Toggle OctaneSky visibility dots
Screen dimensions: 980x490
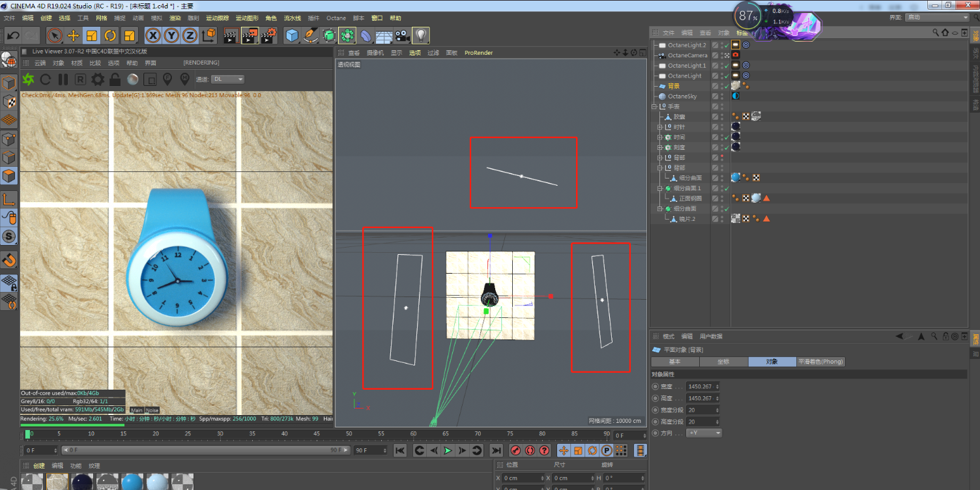pos(722,96)
